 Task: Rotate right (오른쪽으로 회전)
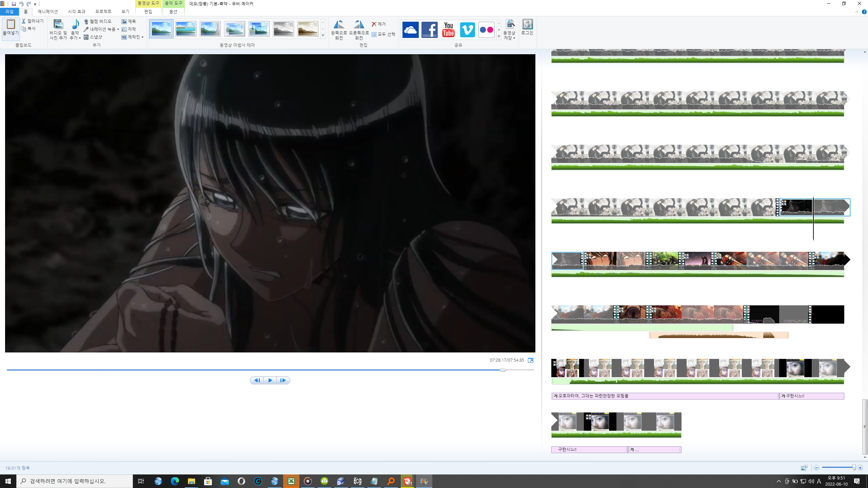pyautogui.click(x=359, y=30)
